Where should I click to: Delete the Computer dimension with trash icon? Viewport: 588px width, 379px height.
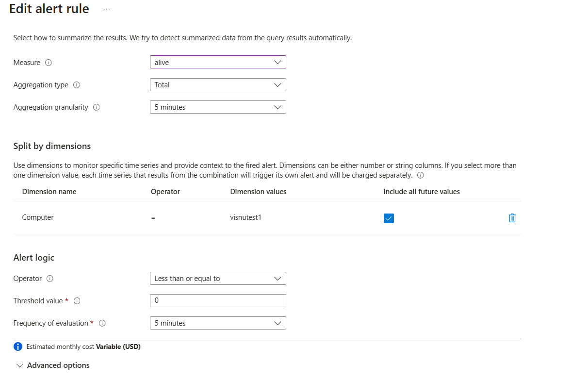click(512, 218)
